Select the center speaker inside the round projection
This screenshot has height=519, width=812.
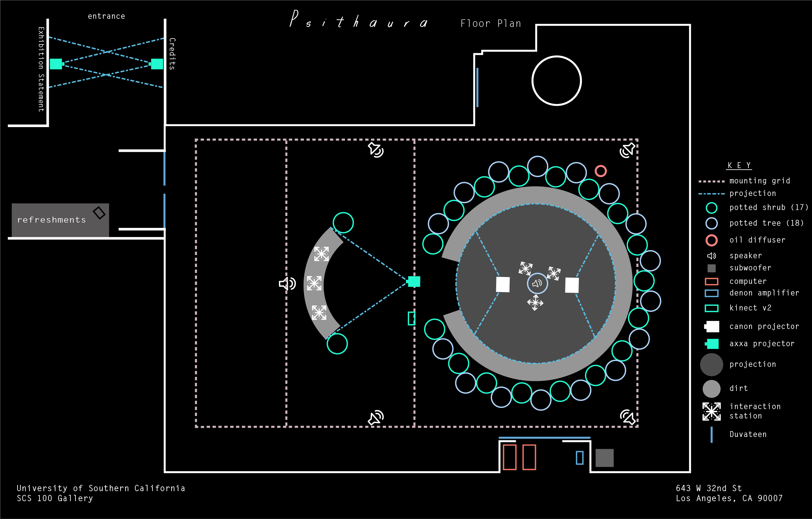[537, 283]
